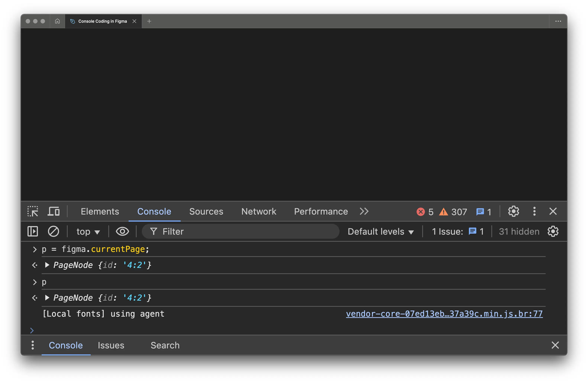The image size is (588, 383).
Task: Switch to the Sources tab
Action: tap(206, 212)
